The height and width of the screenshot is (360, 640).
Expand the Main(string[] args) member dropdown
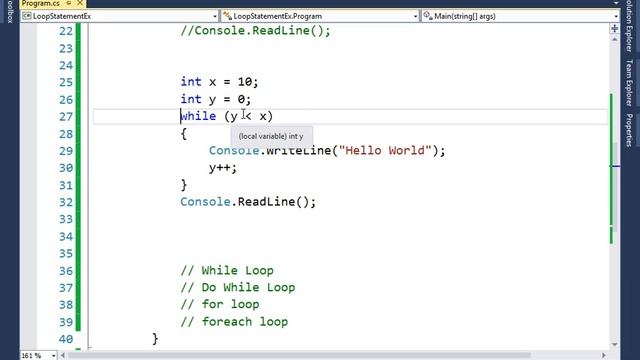[x=616, y=16]
